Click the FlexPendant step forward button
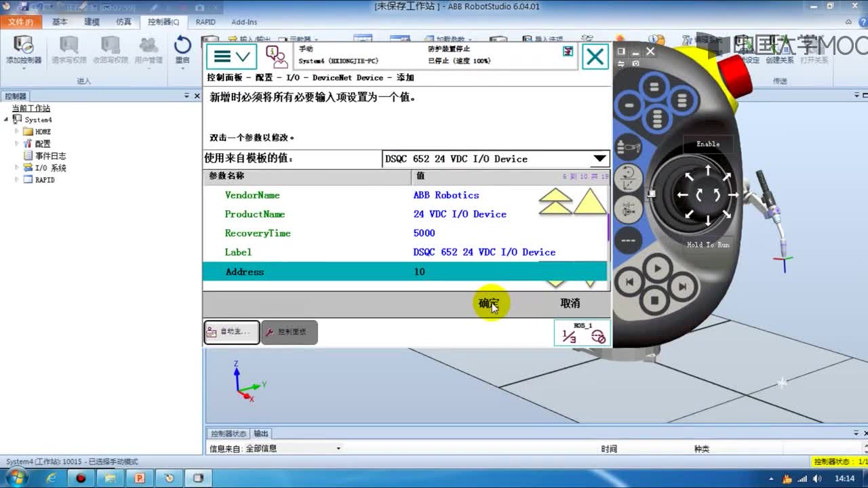This screenshot has width=868, height=488. (682, 287)
